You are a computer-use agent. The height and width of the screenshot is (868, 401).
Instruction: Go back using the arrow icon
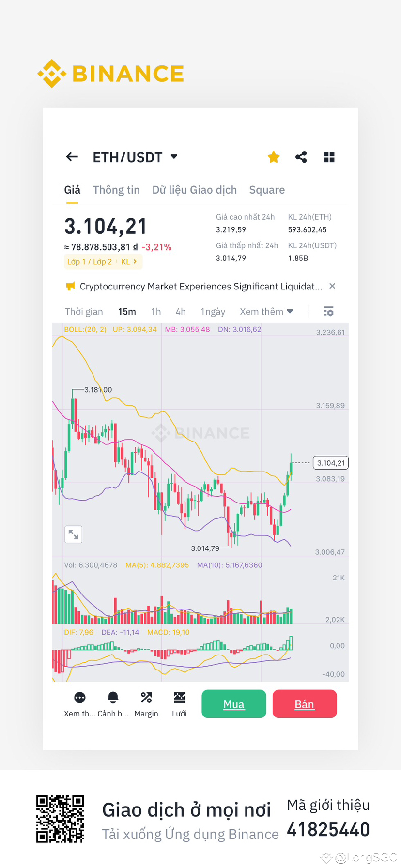(71, 157)
